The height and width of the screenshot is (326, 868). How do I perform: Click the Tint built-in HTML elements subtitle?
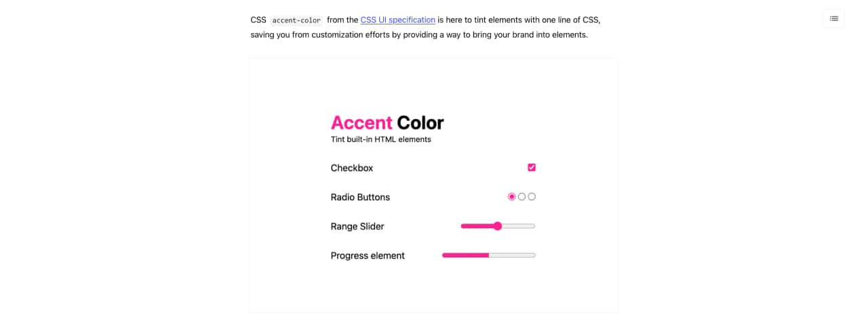(380, 139)
